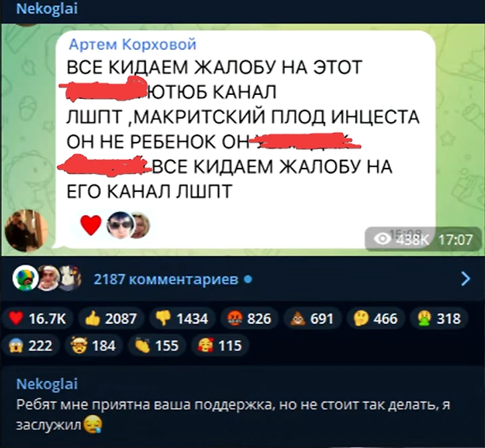The height and width of the screenshot is (448, 485).
Task: Open the 2187 комментариев thread
Action: click(x=166, y=279)
